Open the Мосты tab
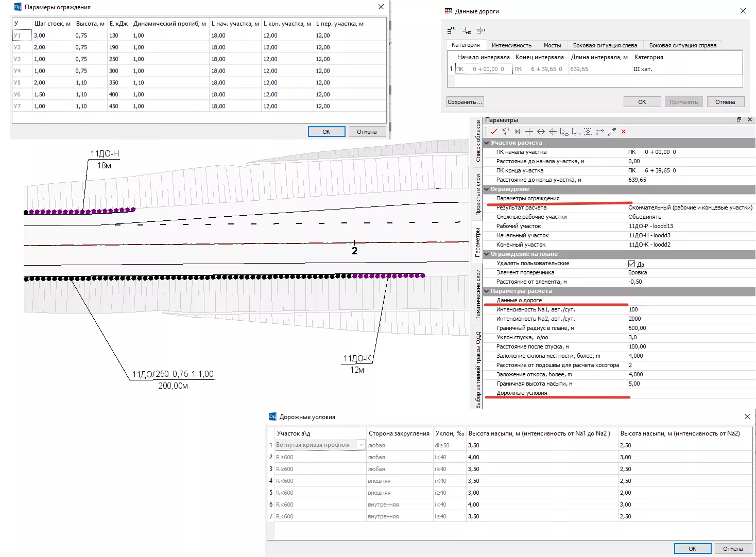Viewport: 756px width, 557px height. click(552, 45)
